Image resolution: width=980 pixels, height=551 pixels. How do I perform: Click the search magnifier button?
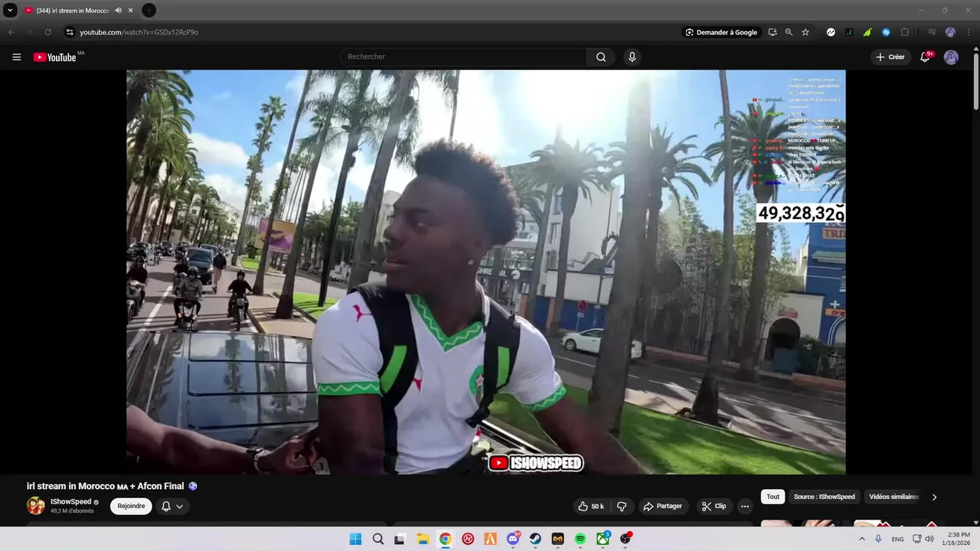(x=601, y=57)
